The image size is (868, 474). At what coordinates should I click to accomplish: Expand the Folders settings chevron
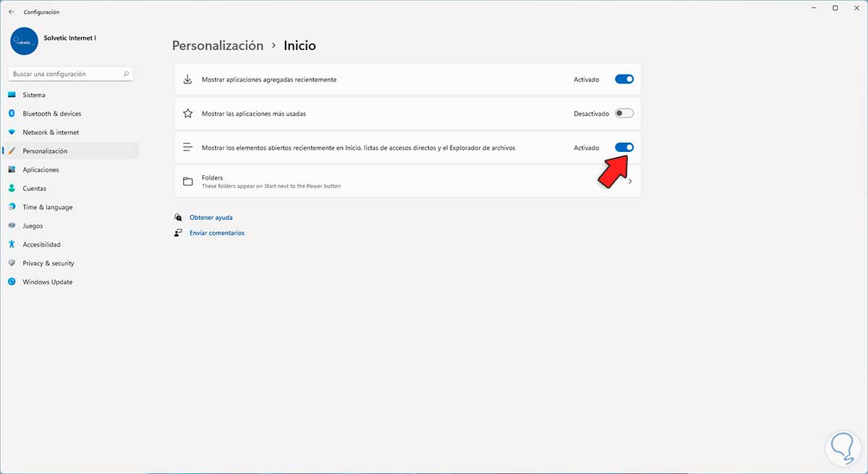(629, 182)
